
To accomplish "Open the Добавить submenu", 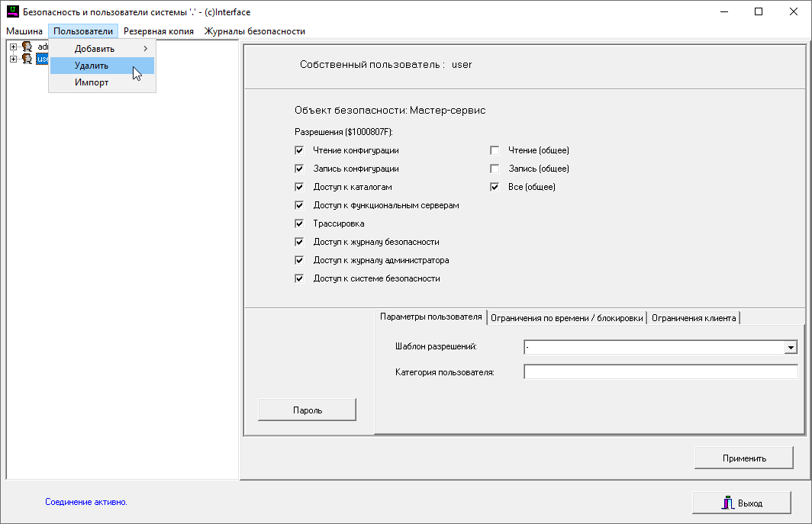I will (95, 49).
